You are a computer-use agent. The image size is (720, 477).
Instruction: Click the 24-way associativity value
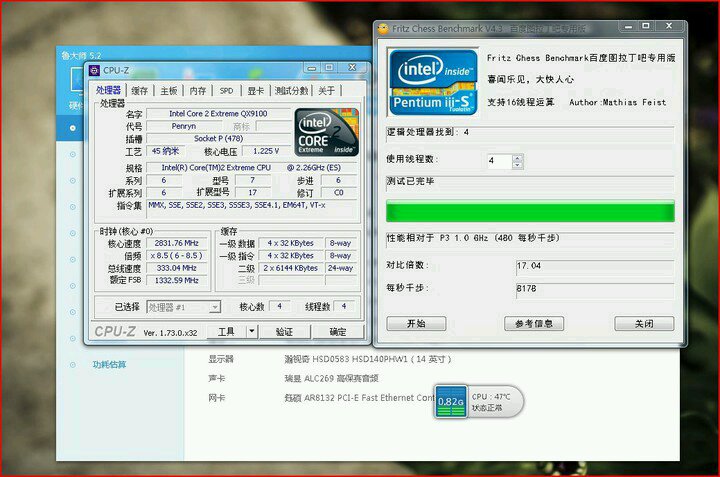(340, 268)
